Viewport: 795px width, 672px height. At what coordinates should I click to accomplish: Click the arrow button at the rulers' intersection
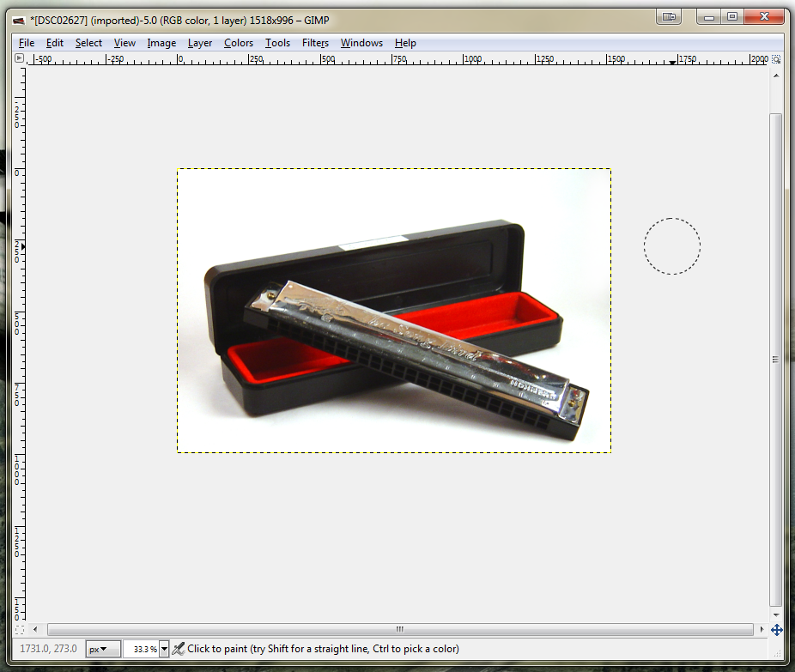point(17,58)
